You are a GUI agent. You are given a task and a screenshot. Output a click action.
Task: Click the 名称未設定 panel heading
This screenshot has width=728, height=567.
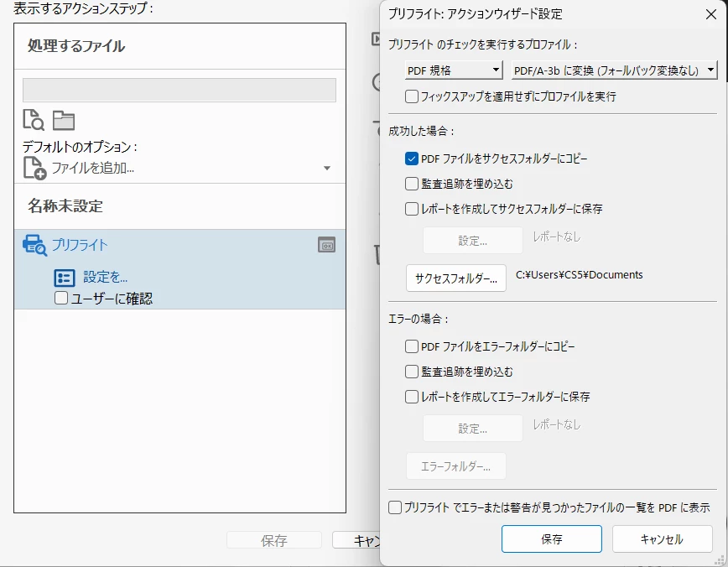coord(65,205)
